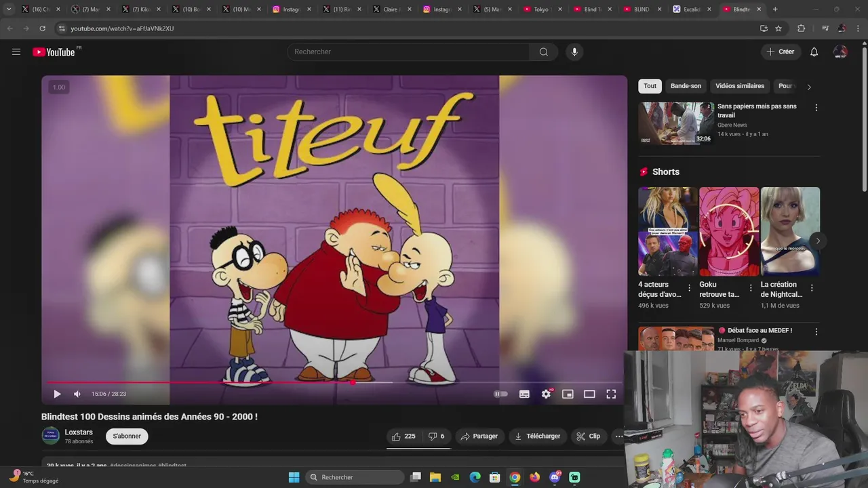Open the Loxstars channel name link
868x488 pixels.
(x=79, y=432)
